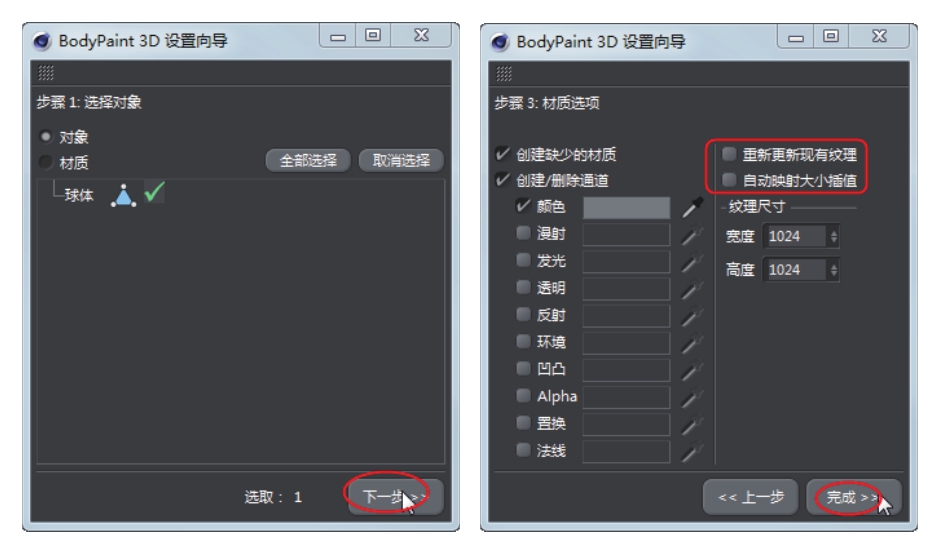This screenshot has height=553, width=931.
Task: Click the eyedropper icon beside 颜色 swatch
Action: pyautogui.click(x=692, y=207)
